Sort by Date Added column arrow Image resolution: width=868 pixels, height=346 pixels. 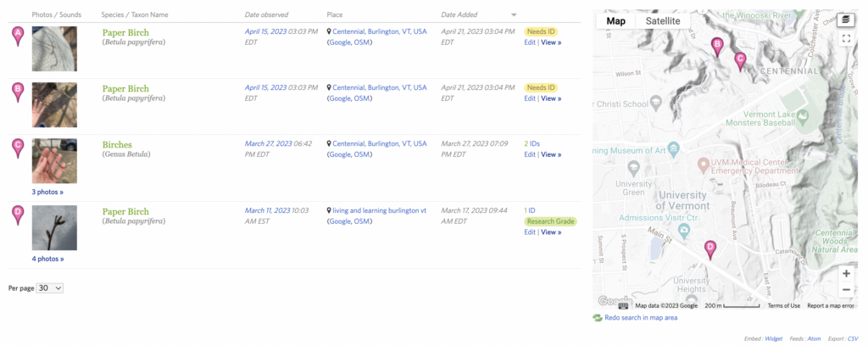(514, 15)
